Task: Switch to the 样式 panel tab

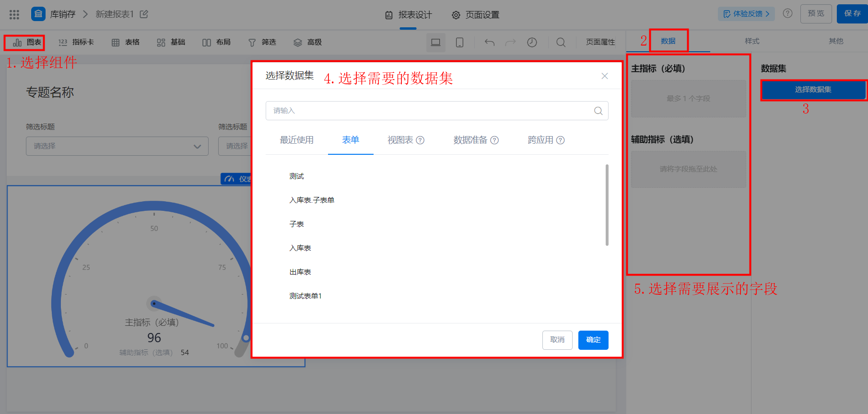Action: 752,41
